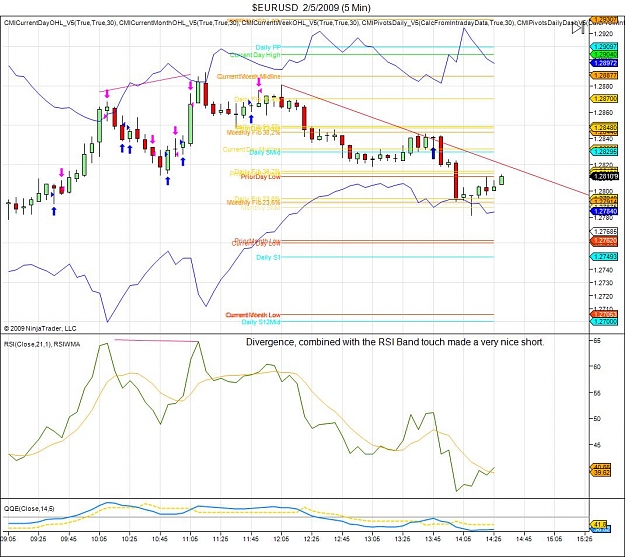Click the scroll-to-latest-bar arrow icon
The width and height of the screenshot is (625, 557).
tap(578, 29)
